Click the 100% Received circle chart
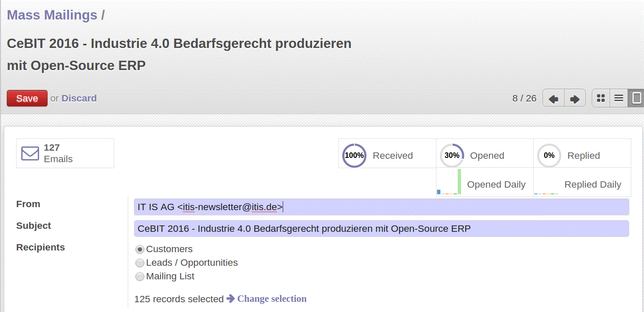This screenshot has height=312, width=644. (354, 155)
